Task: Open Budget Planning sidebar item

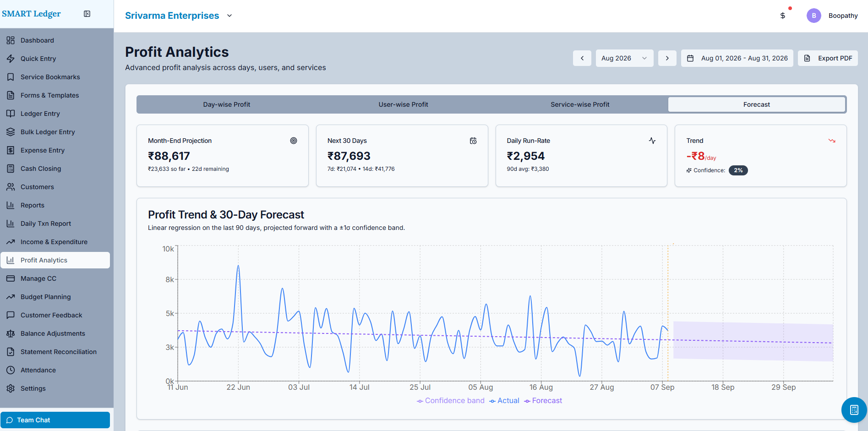Action: 55,297
